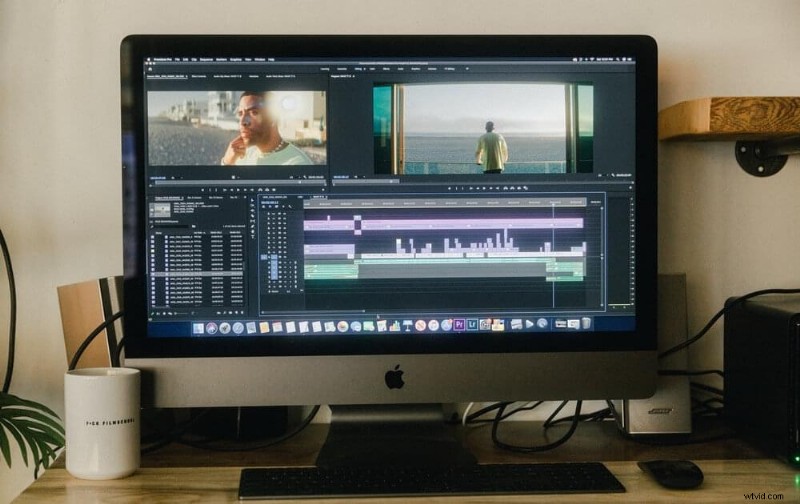The image size is (800, 504).
Task: Toggle nest-as-sequence insert button in timeline header
Action: pos(264,207)
